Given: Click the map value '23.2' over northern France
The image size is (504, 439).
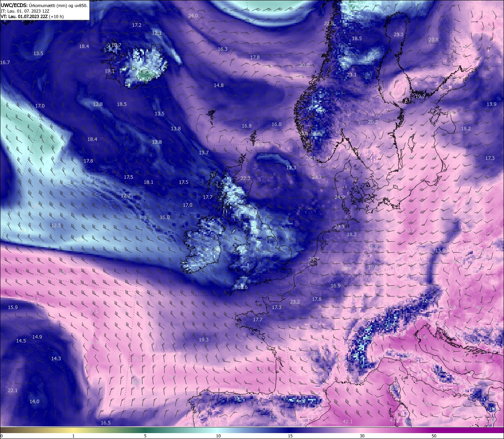Looking at the screenshot, I should tap(295, 302).
